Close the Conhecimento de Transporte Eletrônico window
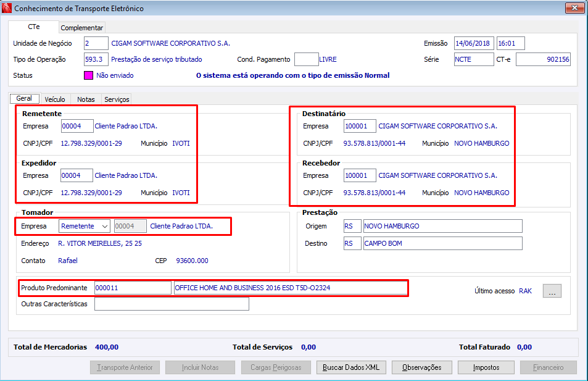Viewport: 588px width, 381px height. (x=574, y=7)
